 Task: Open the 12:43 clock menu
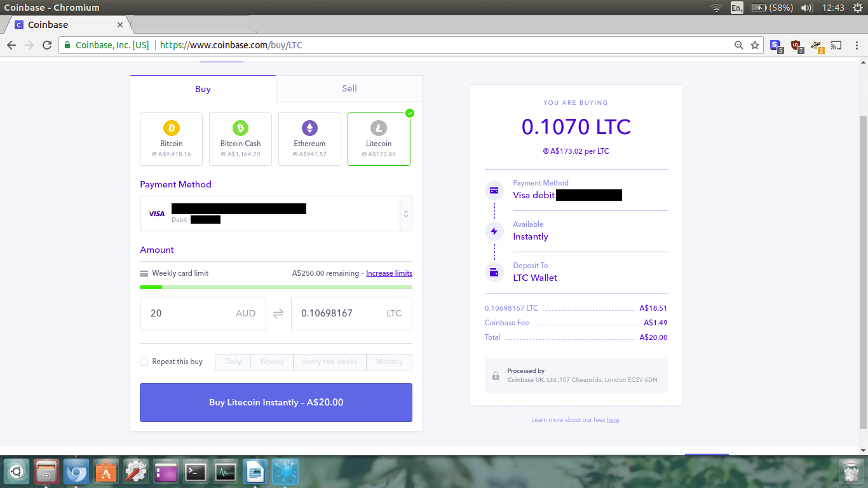[833, 8]
